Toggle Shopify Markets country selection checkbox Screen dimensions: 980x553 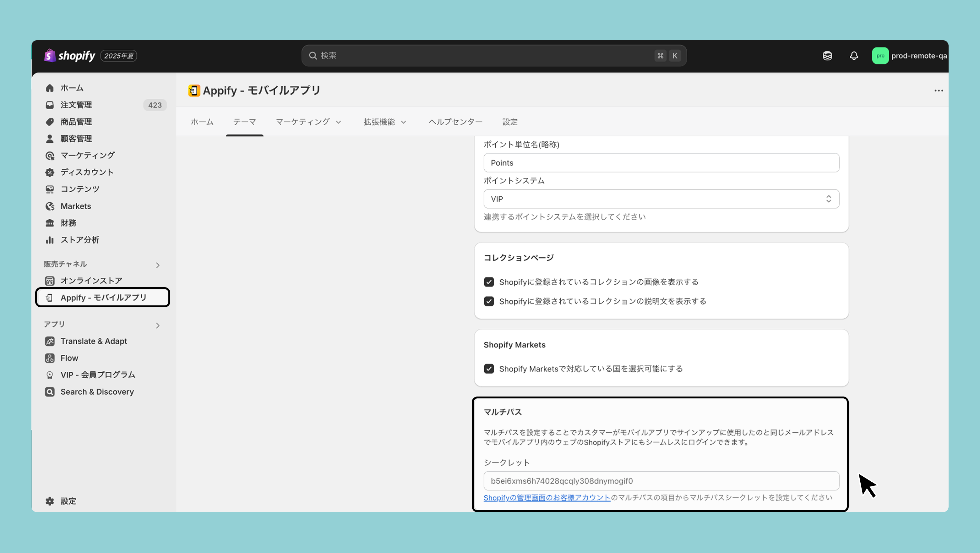point(489,369)
